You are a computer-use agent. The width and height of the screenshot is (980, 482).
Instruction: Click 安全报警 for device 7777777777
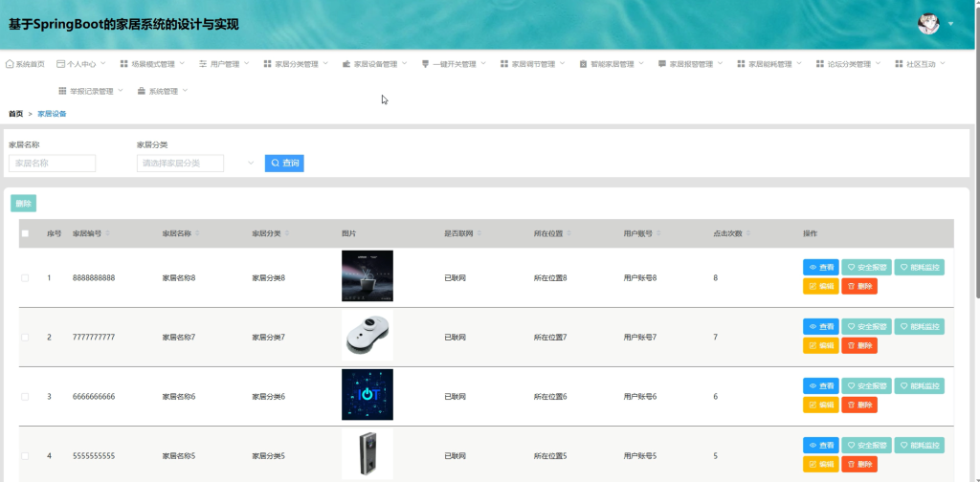866,326
